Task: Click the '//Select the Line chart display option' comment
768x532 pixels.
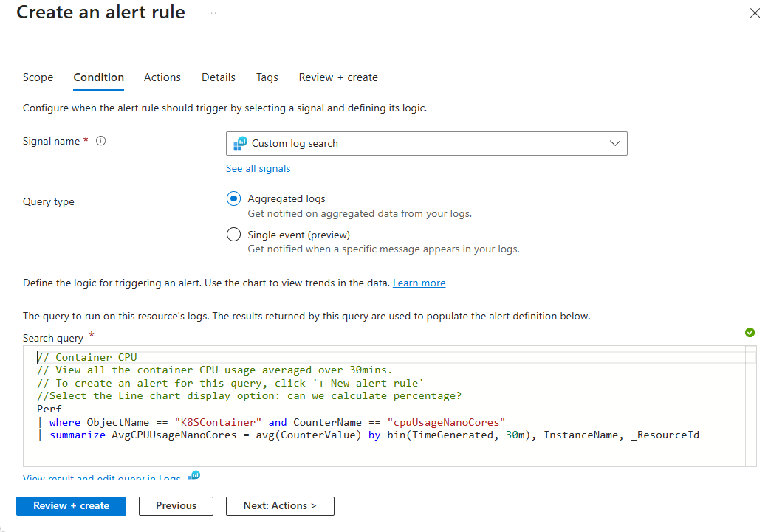Action: (250, 396)
